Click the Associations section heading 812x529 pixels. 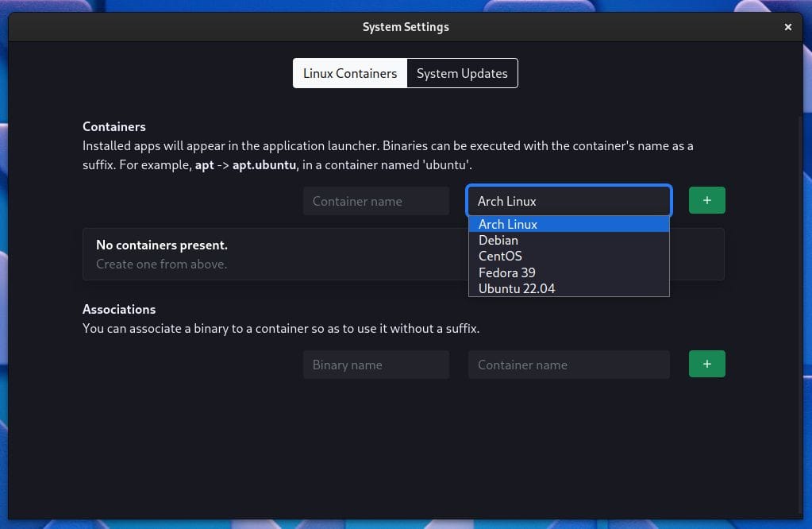tap(119, 309)
